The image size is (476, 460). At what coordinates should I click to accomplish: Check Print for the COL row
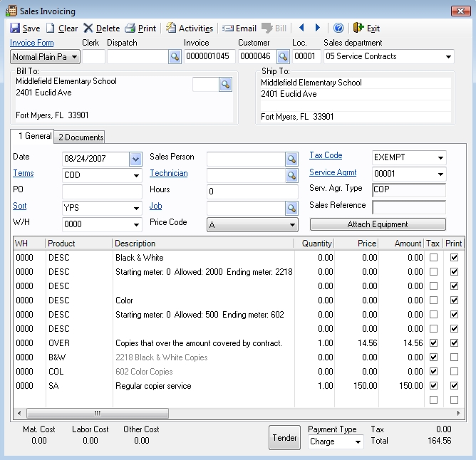(x=454, y=372)
